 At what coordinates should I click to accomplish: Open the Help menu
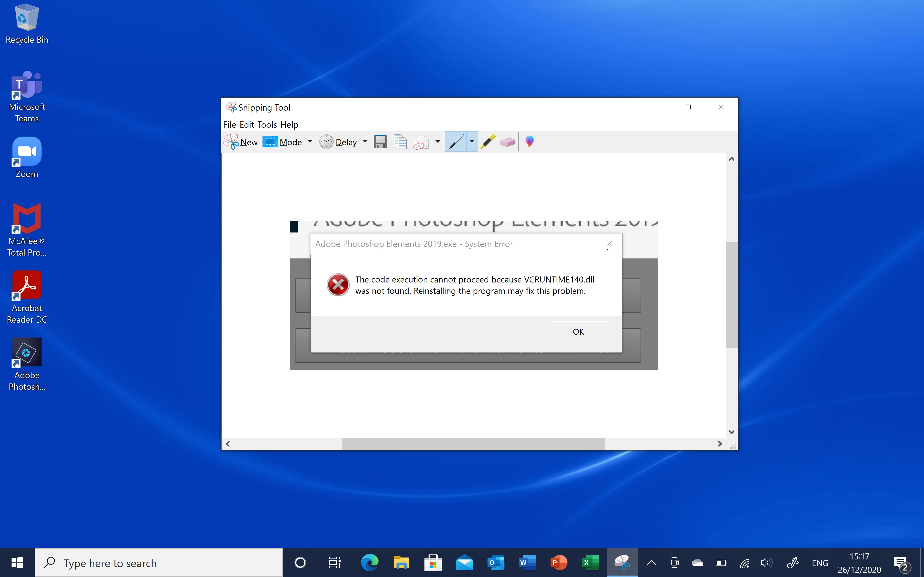tap(289, 125)
